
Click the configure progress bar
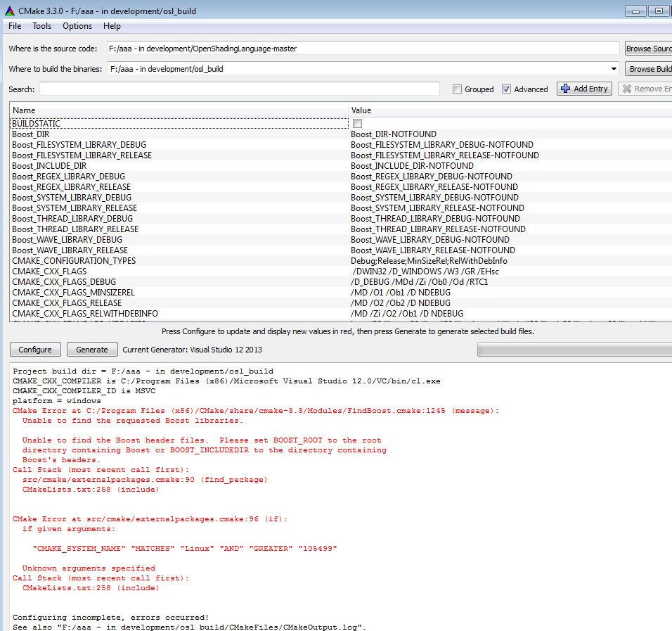[x=574, y=350]
